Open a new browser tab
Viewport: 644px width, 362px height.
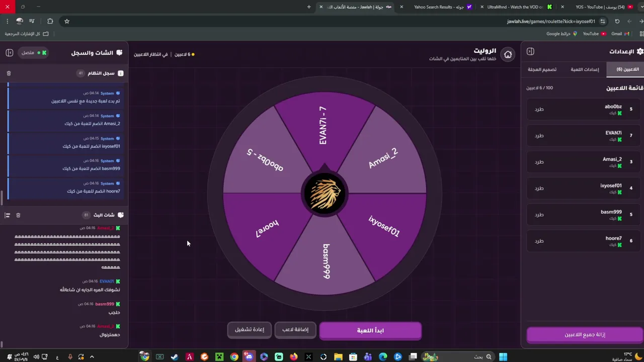309,7
